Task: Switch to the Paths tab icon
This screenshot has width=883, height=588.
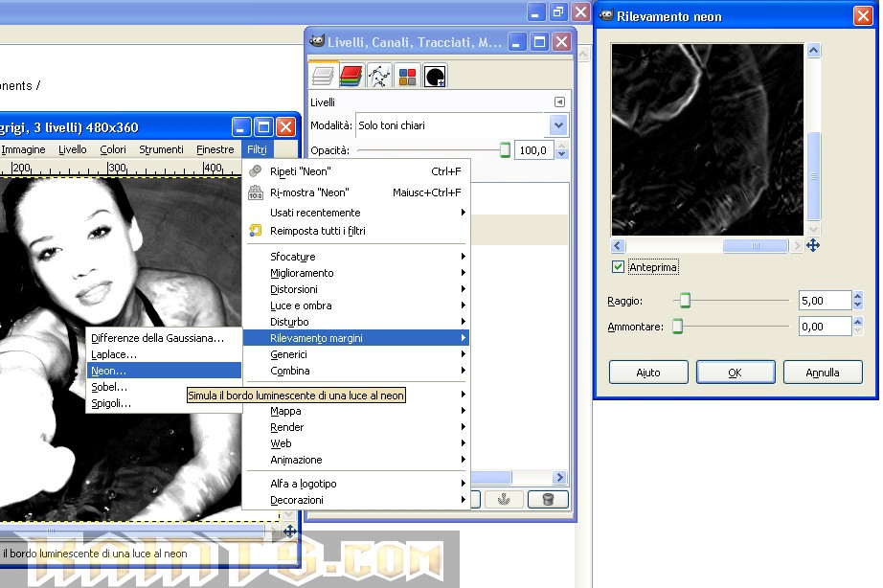Action: [379, 76]
